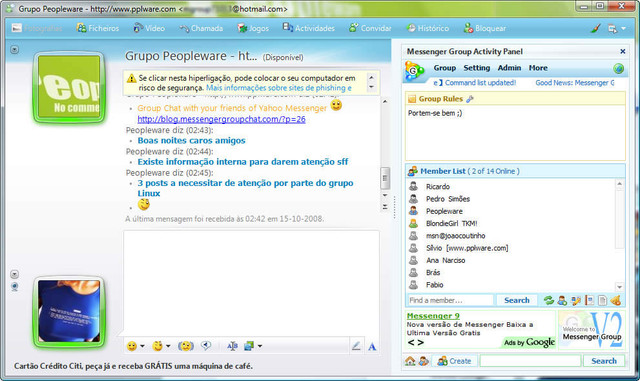The image size is (640, 381).
Task: Open Histórico conversation history
Action: tap(427, 28)
